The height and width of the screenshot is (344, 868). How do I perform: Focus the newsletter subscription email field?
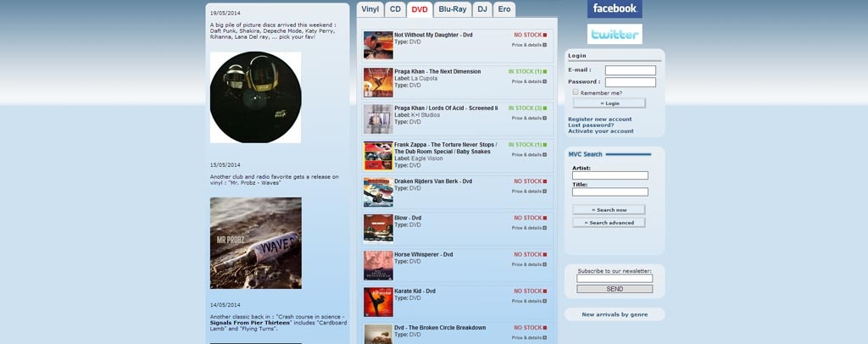[615, 279]
